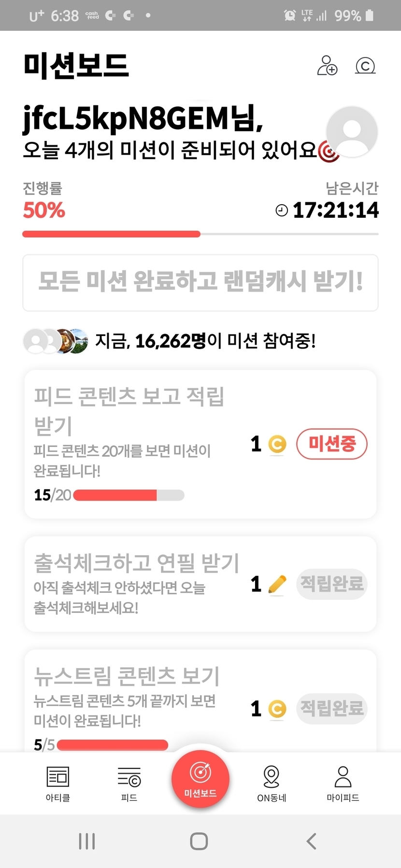This screenshot has height=868, width=401.
Task: Tap the participant avatars cluster
Action: pyautogui.click(x=56, y=341)
